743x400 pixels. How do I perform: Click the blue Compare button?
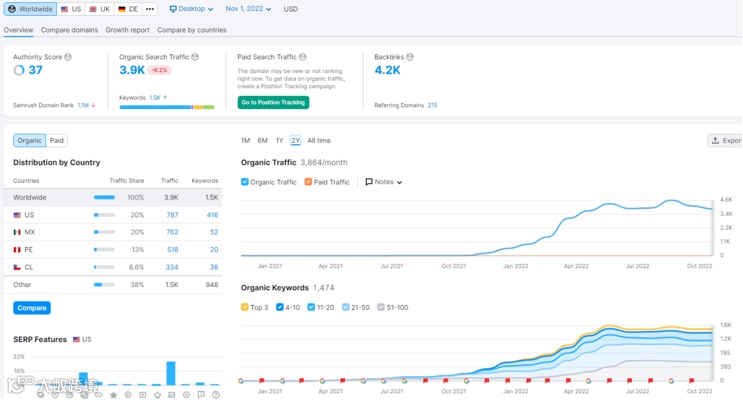(x=32, y=308)
